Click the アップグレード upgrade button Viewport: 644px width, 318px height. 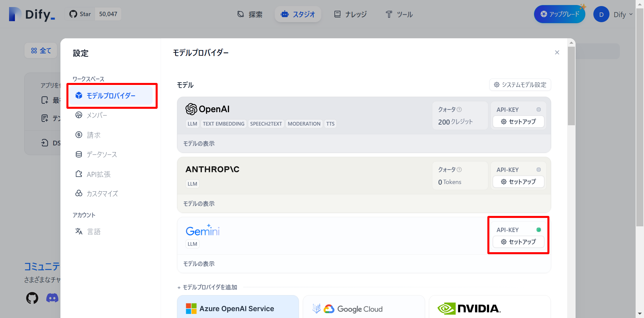click(x=559, y=14)
